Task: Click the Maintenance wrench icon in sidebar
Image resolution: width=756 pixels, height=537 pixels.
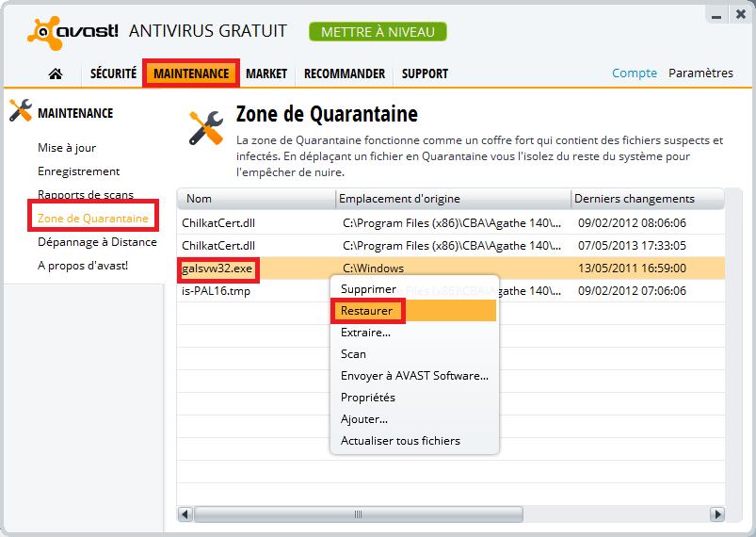Action: [21, 110]
